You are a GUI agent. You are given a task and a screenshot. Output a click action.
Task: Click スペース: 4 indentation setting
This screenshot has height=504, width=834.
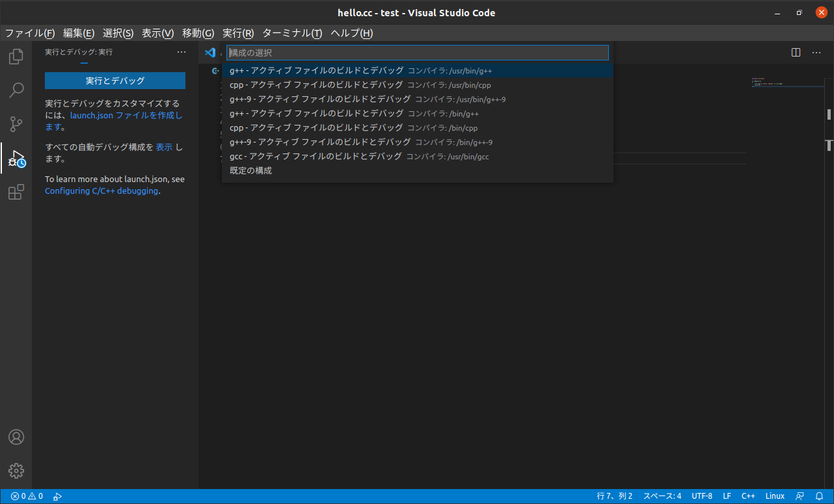click(x=662, y=496)
